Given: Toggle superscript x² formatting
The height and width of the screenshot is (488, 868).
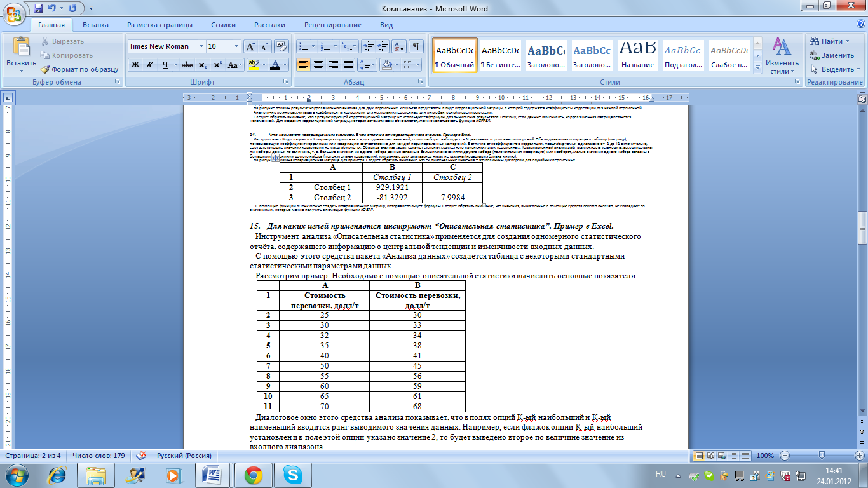Looking at the screenshot, I should tap(217, 65).
